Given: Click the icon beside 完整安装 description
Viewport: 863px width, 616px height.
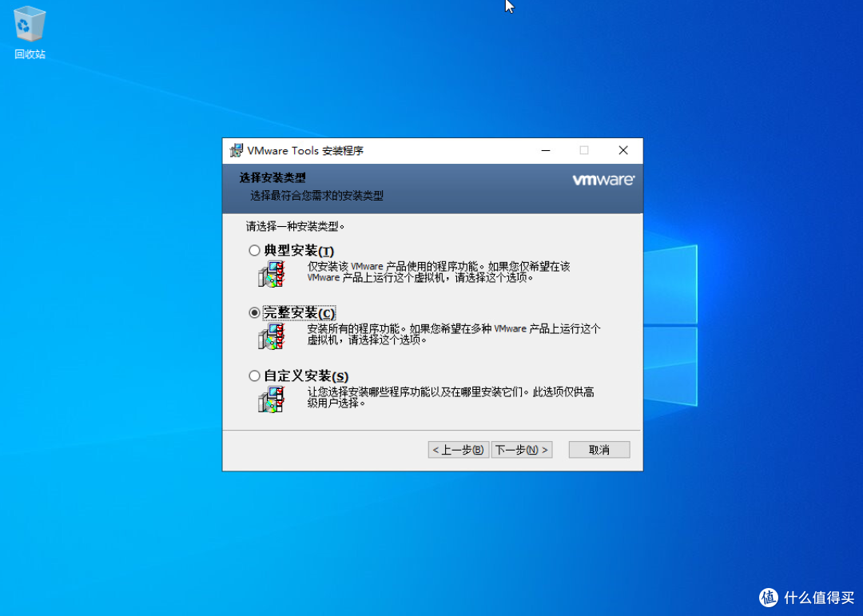Looking at the screenshot, I should pyautogui.click(x=272, y=336).
